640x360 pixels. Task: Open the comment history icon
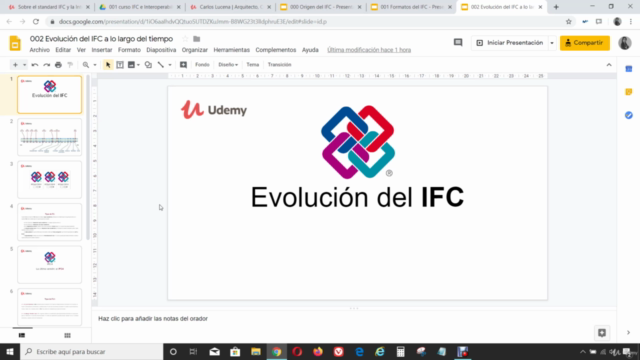point(458,42)
